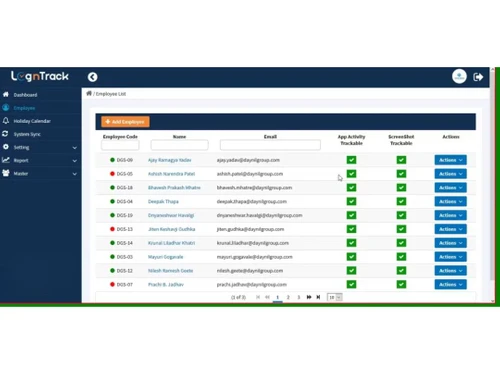
Task: Click red status dot for DGS-07
Action: [112, 284]
